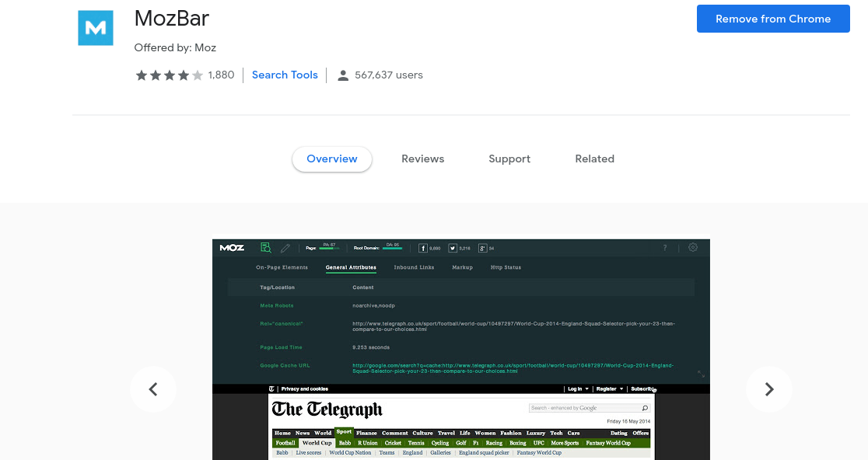
Task: Click the star rating beside 1,880
Action: 170,75
